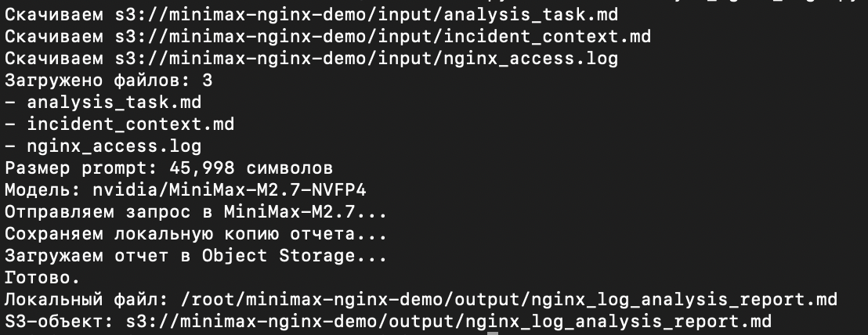Click the 'Модель:' label
This screenshot has height=335, width=868.
(43, 190)
